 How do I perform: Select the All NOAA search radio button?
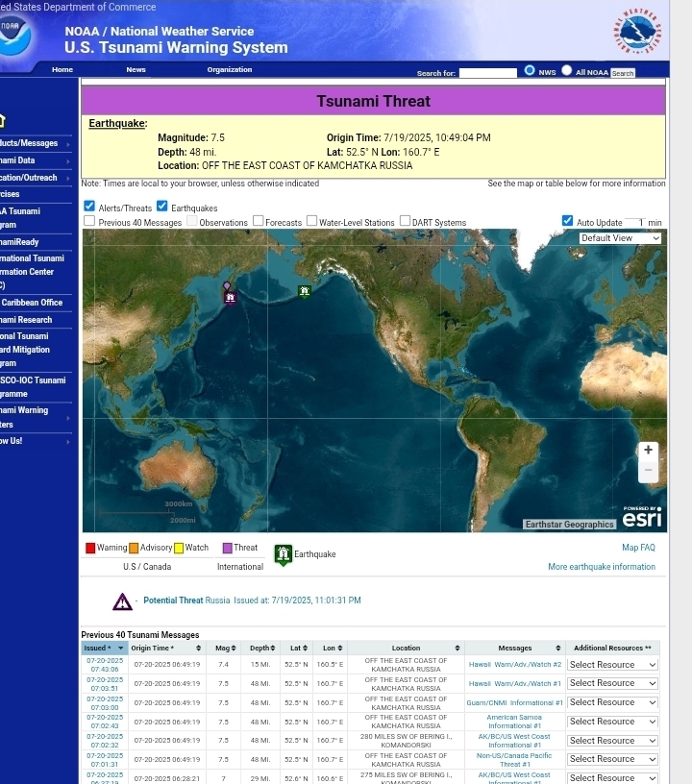point(566,70)
